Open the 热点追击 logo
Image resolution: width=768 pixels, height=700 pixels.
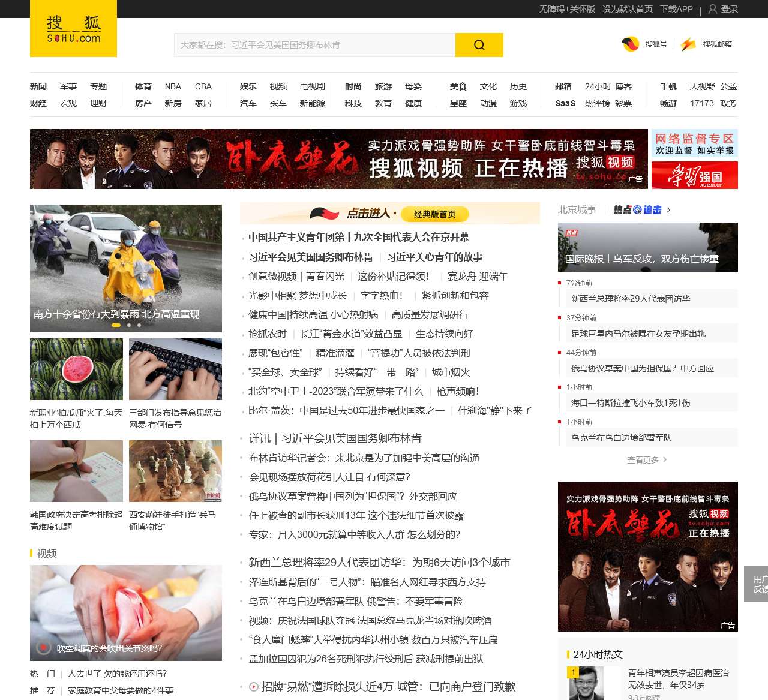637,210
